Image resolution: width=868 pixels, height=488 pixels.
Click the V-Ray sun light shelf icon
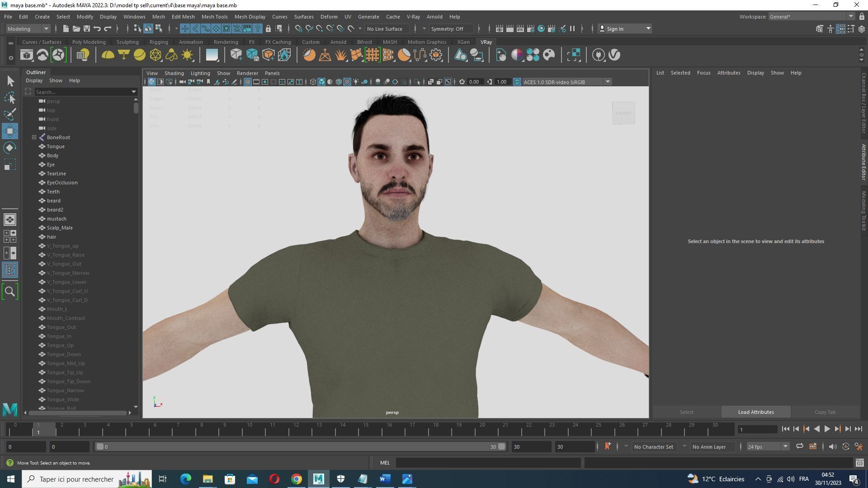tap(187, 55)
